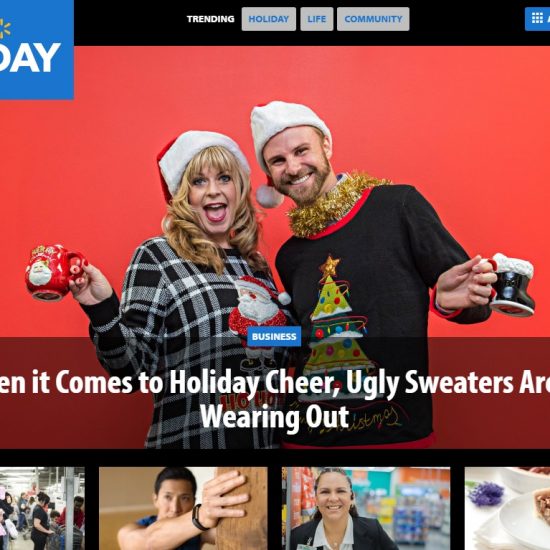Select the LIFE trending topic
Screen dimensions: 550x550
pos(317,19)
